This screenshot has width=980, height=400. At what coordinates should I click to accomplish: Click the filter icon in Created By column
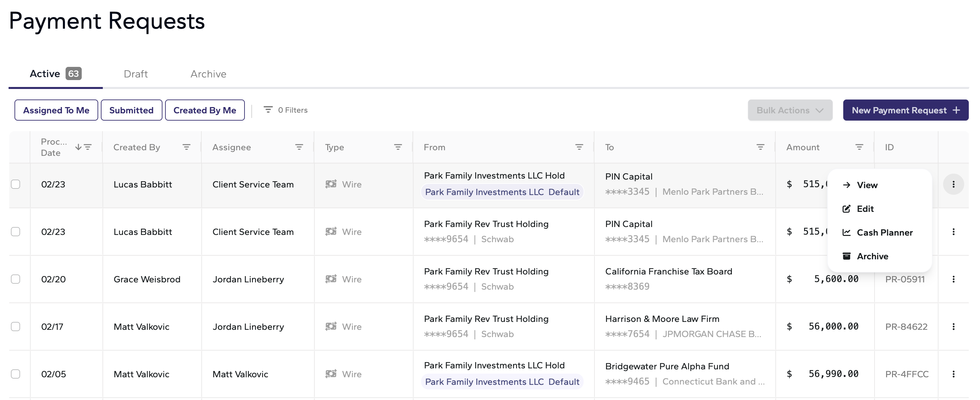(x=186, y=147)
